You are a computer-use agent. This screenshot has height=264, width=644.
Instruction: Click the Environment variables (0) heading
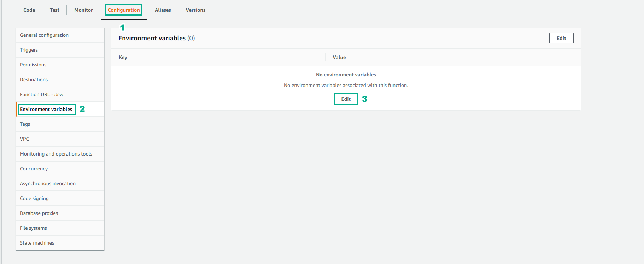point(157,38)
